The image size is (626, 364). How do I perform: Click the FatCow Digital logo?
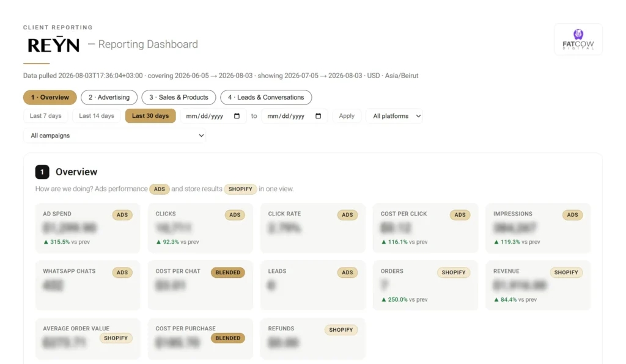click(x=578, y=39)
